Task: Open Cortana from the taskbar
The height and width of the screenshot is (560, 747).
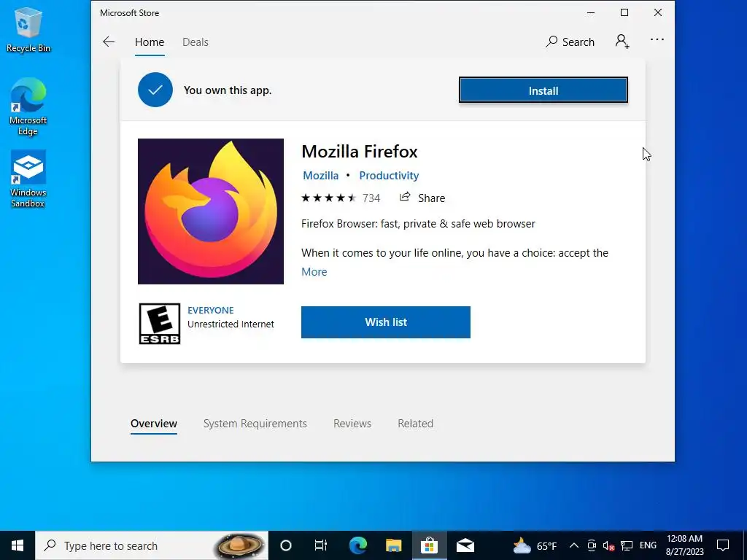Action: (286, 545)
